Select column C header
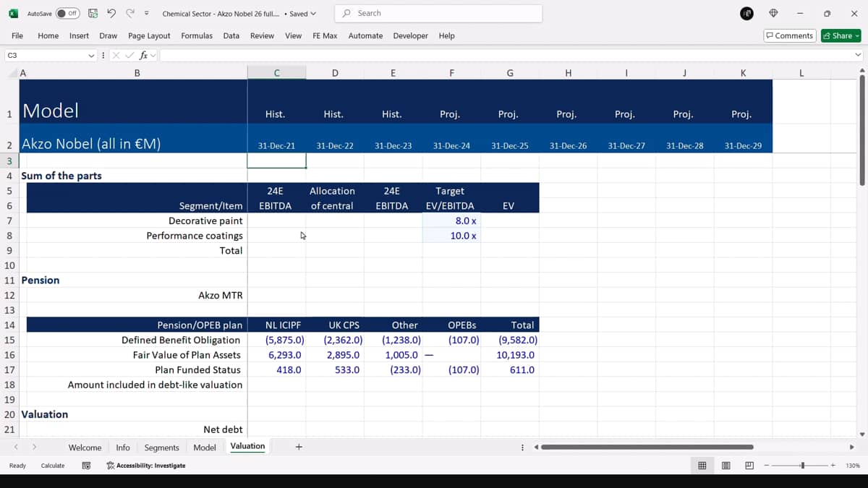The image size is (868, 488). point(276,72)
